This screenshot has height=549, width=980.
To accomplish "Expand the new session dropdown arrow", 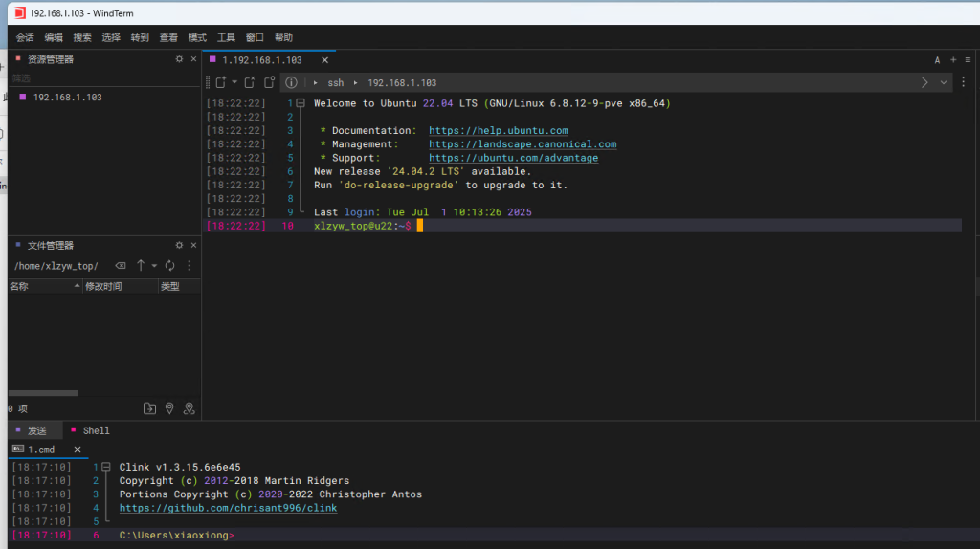I will click(x=234, y=82).
